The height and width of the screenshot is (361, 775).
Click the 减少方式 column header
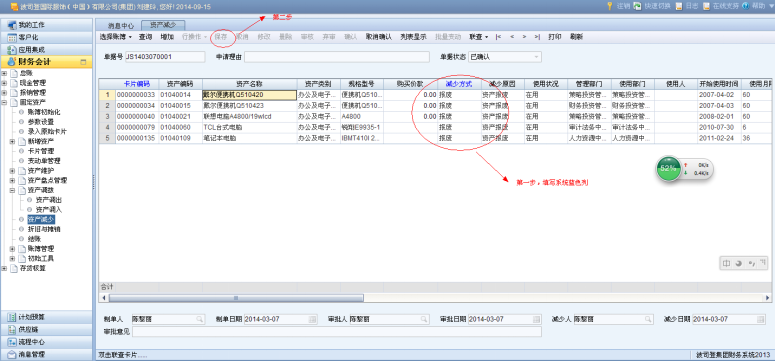click(459, 84)
